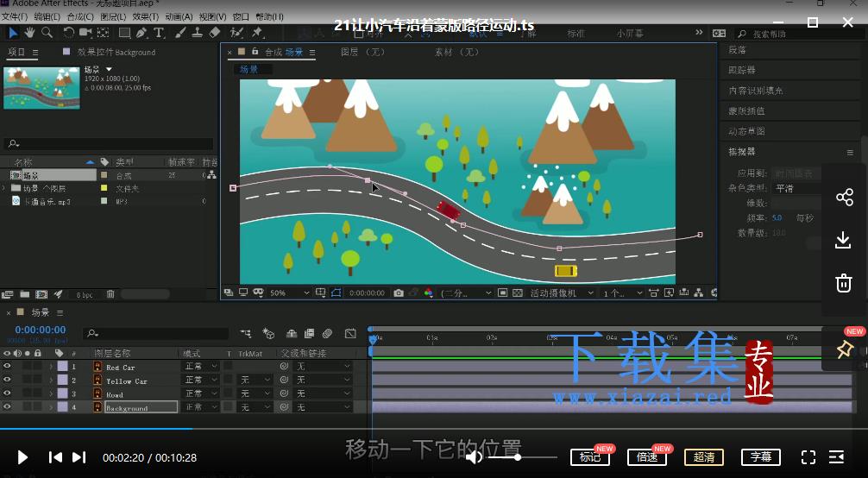Click the share icon on right sidebar
Viewport: 868px width, 478px height.
point(844,198)
